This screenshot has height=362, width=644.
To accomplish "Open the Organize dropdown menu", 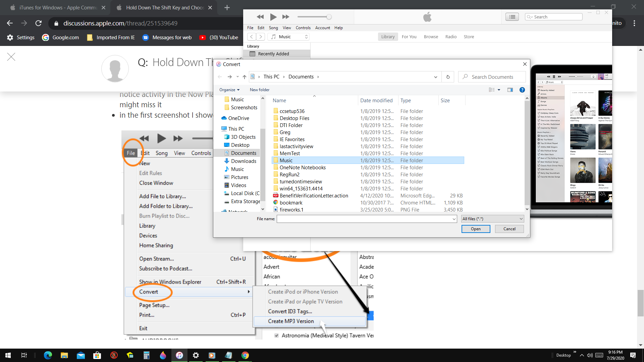I will [x=229, y=90].
